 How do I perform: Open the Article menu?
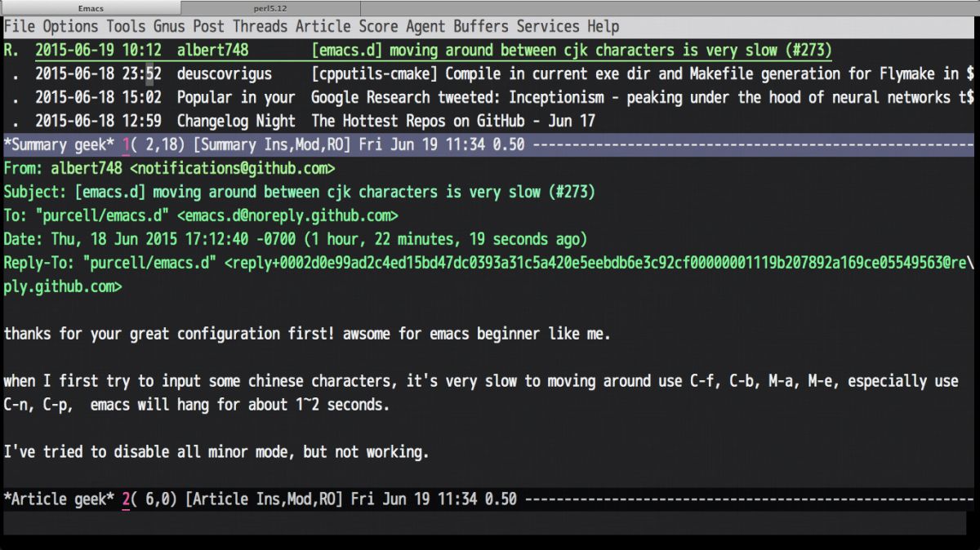coord(323,26)
